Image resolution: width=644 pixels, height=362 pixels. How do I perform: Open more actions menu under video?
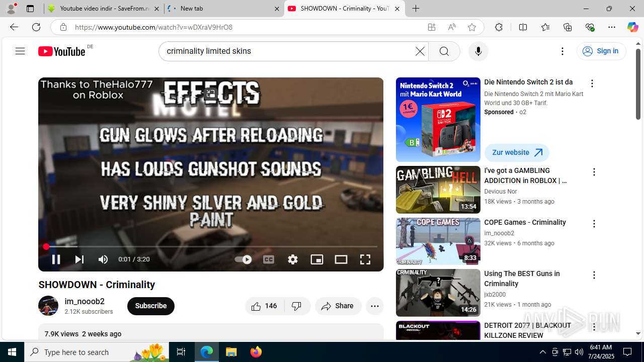(375, 306)
